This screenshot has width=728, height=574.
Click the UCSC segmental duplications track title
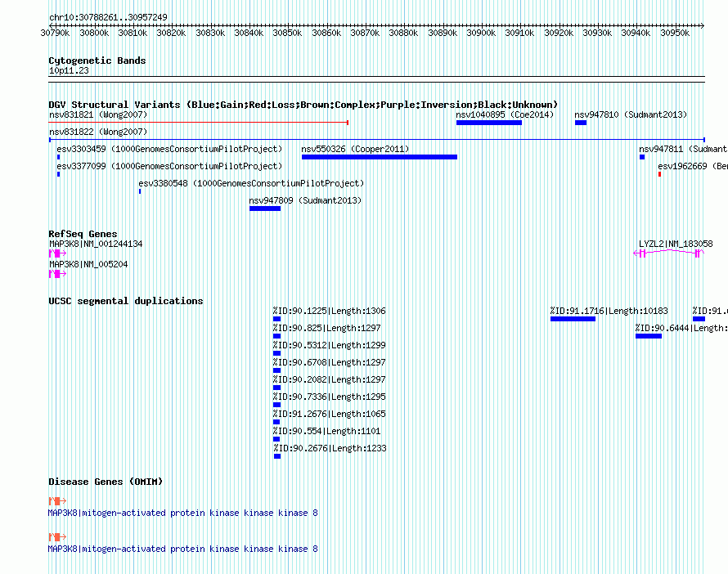pyautogui.click(x=126, y=301)
